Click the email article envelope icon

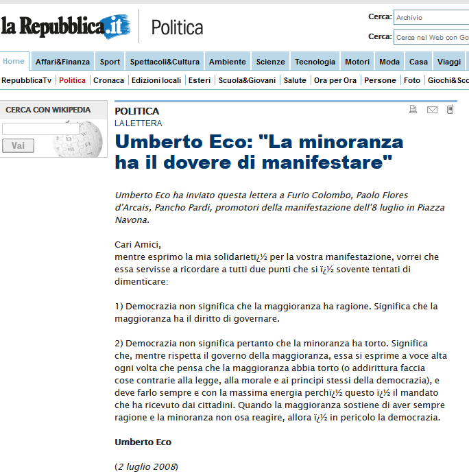pos(432,110)
